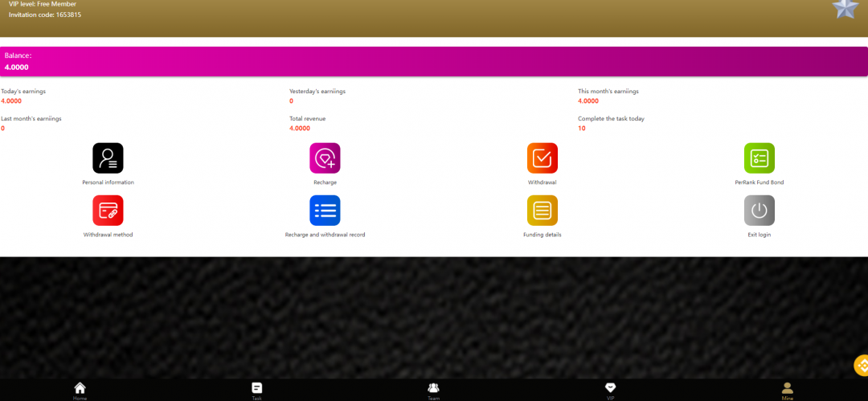Click the pink Recharge icon
The width and height of the screenshot is (868, 401).
[325, 158]
